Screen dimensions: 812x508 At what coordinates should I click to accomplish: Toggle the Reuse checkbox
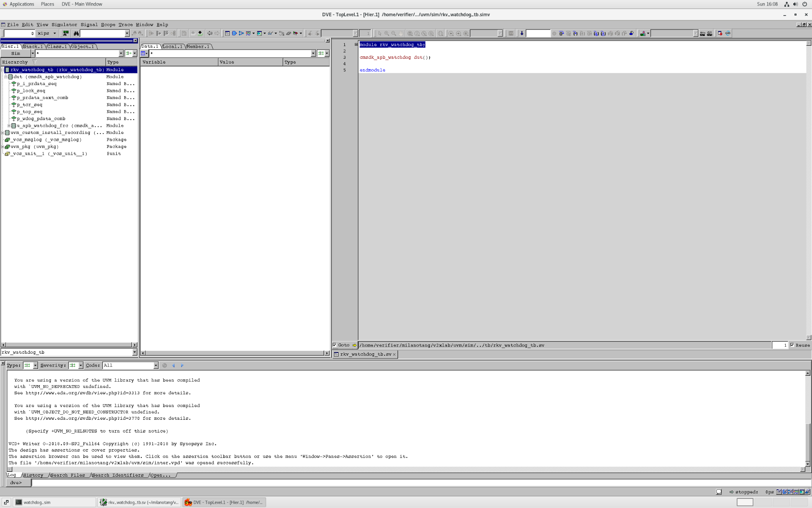[792, 345]
